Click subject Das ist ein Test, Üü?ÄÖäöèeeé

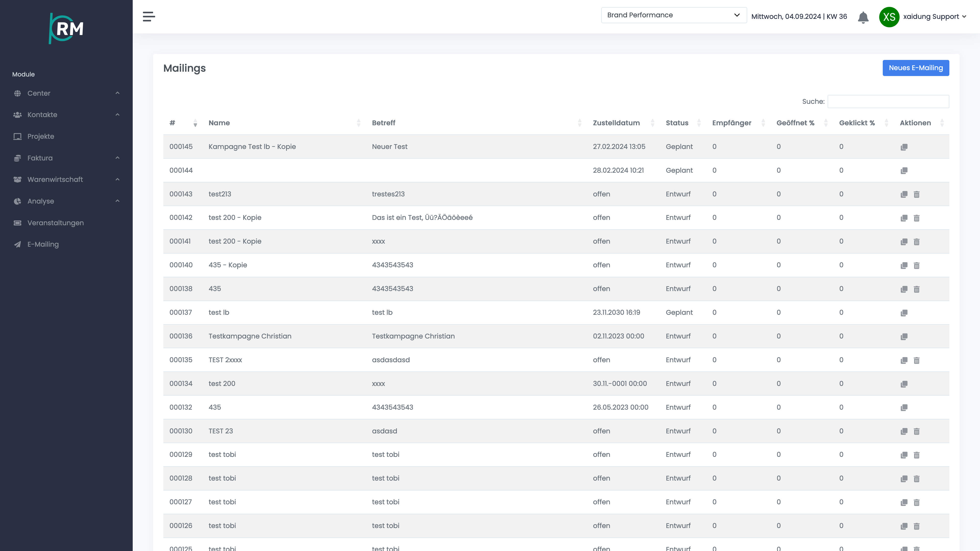[422, 218]
